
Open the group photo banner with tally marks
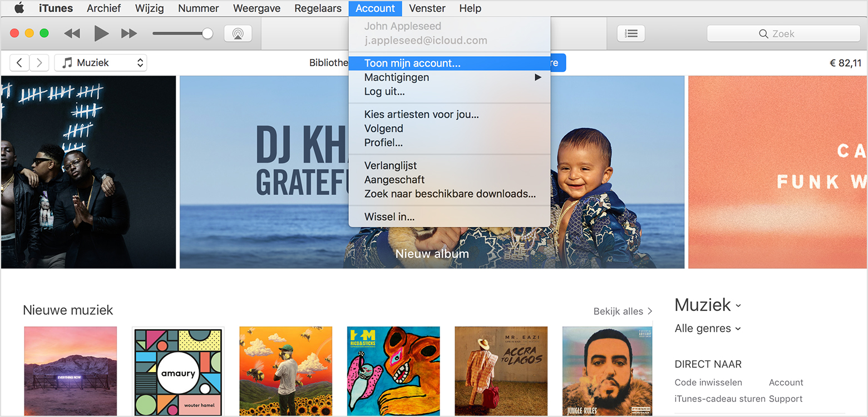pyautogui.click(x=88, y=172)
